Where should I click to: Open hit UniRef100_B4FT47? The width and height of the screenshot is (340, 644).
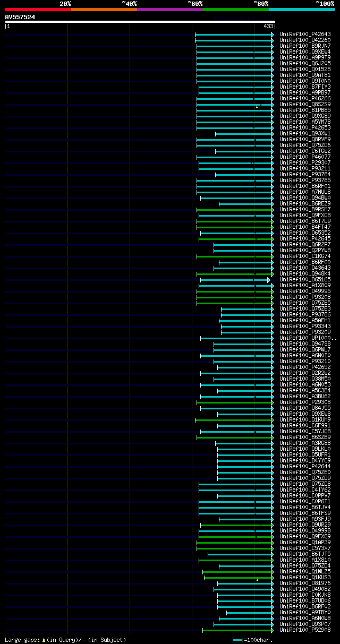pos(305,227)
